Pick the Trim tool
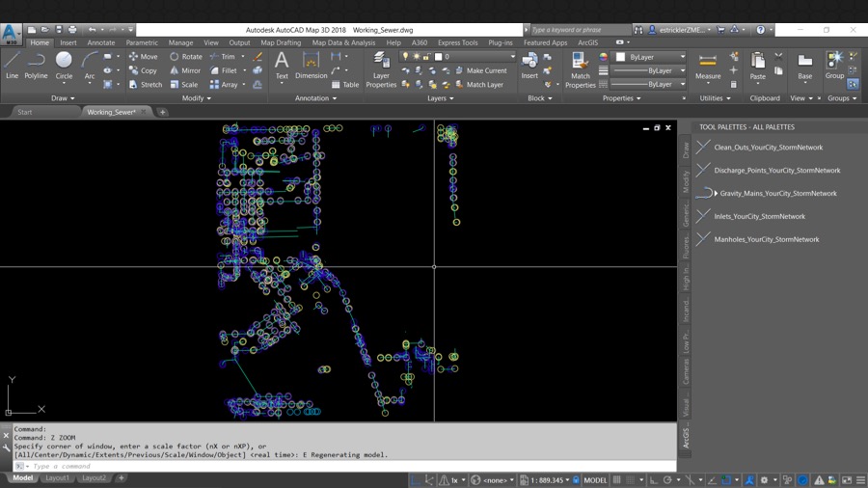This screenshot has width=868, height=488. pyautogui.click(x=223, y=57)
